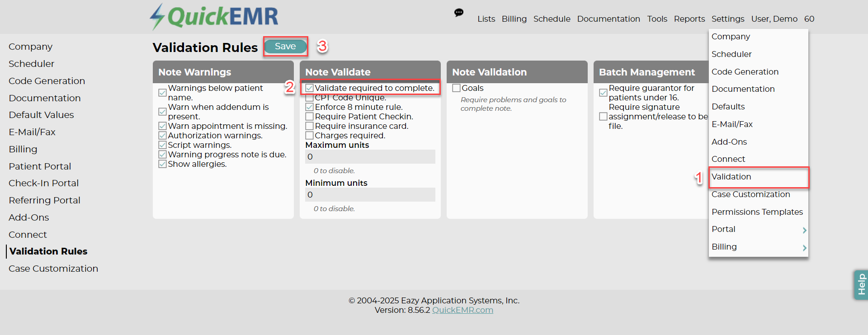868x335 pixels.
Task: Enable the Goals checkbox
Action: pos(456,88)
